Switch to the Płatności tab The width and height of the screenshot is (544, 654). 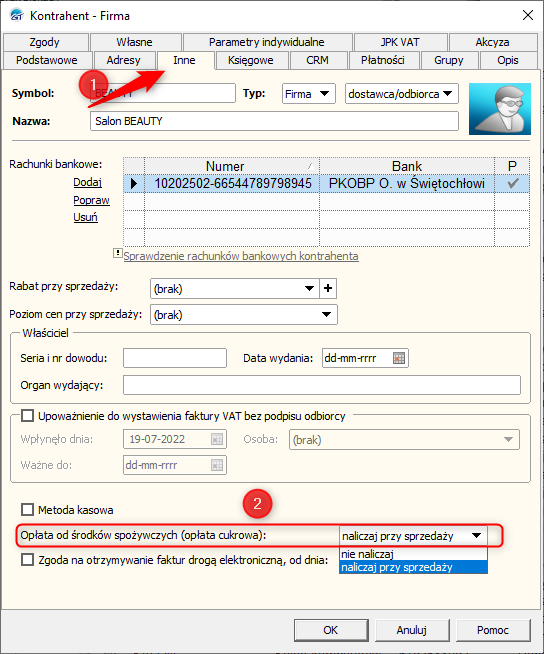[x=383, y=60]
